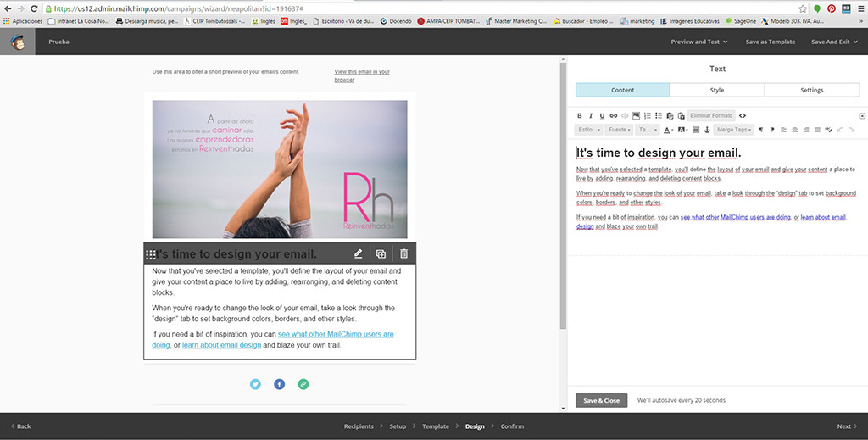
Task: Click Save as Template
Action: (x=770, y=42)
